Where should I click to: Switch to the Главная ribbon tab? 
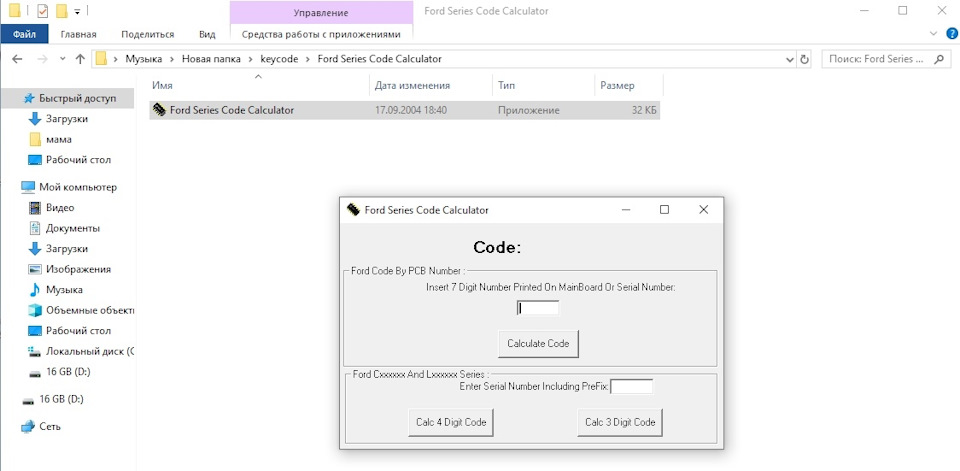78,34
